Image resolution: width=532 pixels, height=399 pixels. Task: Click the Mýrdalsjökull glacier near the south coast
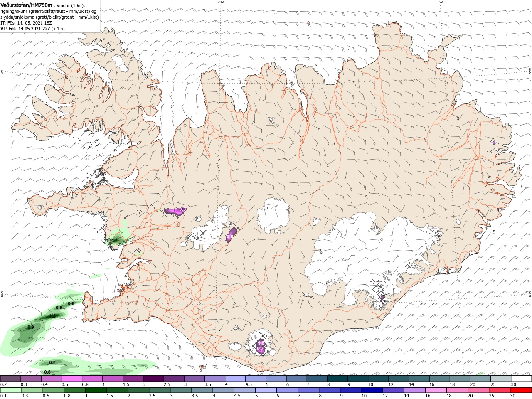click(261, 343)
